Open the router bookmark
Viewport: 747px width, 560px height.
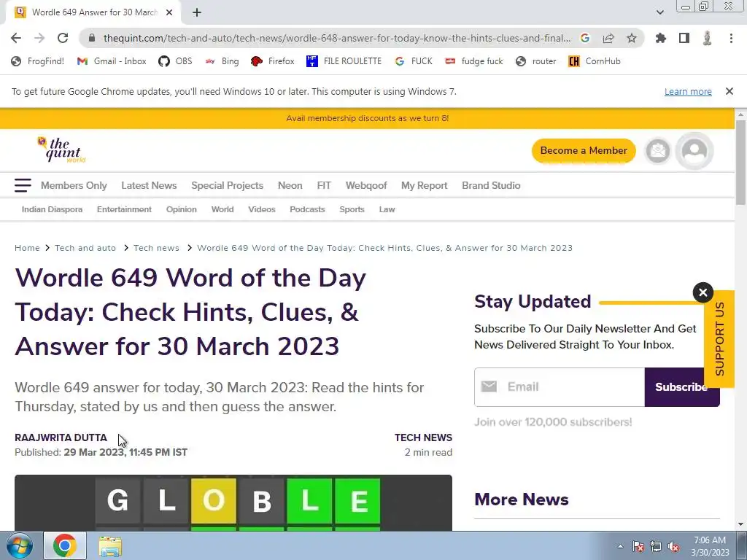pos(536,61)
